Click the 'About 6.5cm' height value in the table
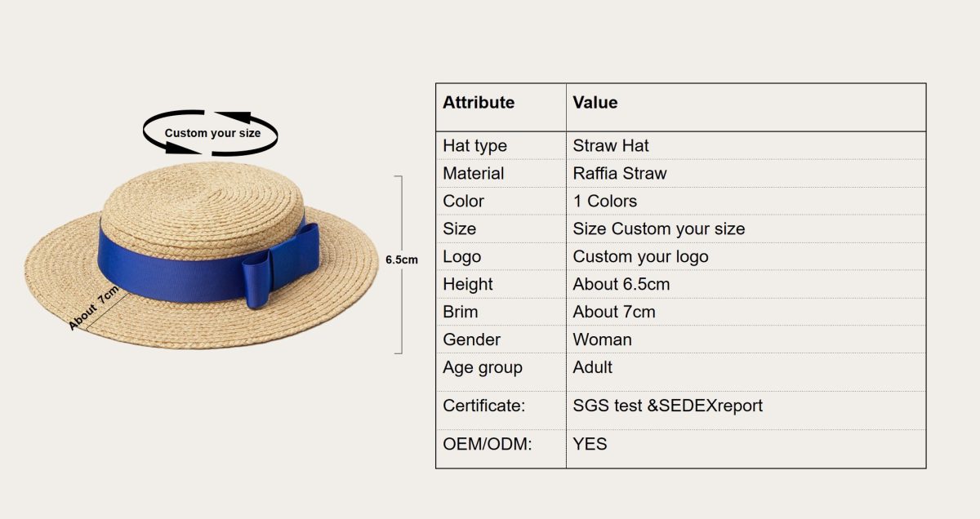 [621, 285]
